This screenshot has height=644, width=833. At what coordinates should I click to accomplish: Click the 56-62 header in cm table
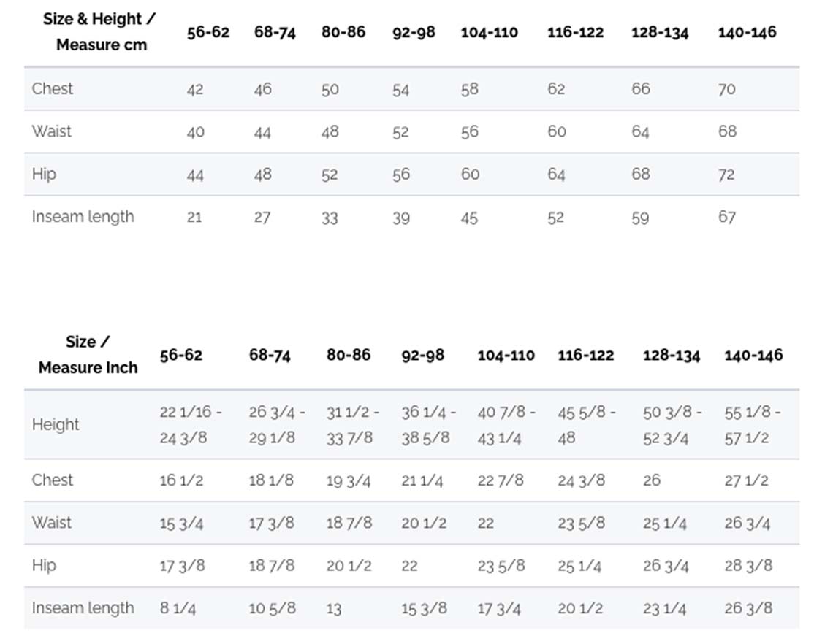(208, 32)
